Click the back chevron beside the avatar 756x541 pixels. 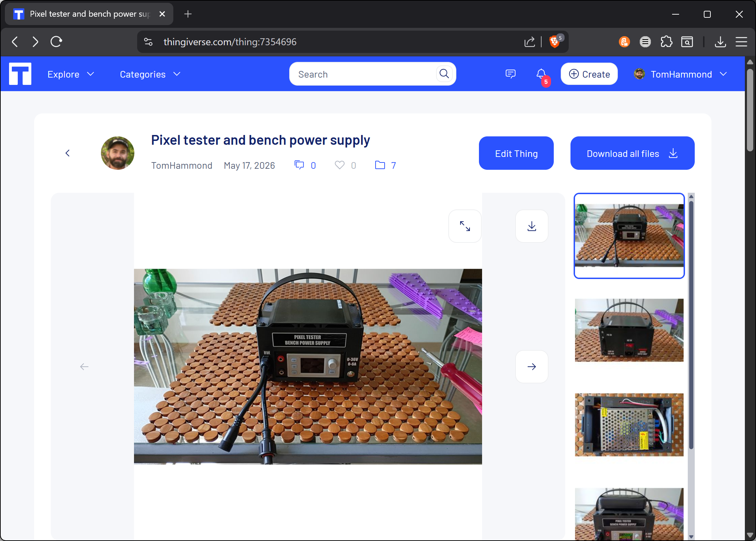(x=68, y=153)
